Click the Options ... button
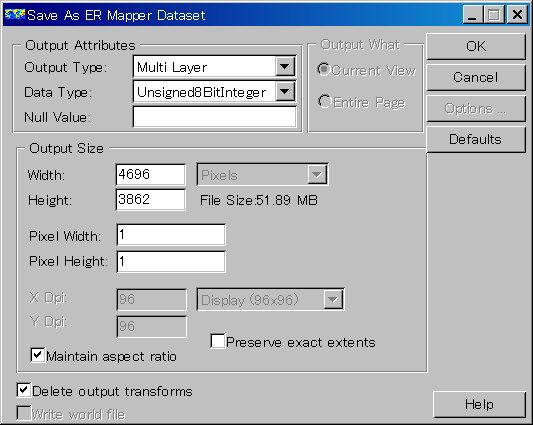This screenshot has width=533, height=425. [476, 109]
